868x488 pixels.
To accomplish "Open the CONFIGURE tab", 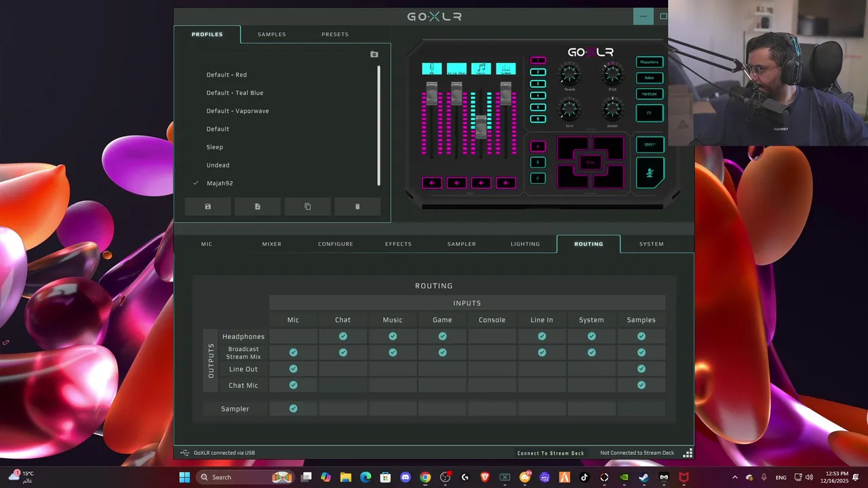I will [336, 244].
